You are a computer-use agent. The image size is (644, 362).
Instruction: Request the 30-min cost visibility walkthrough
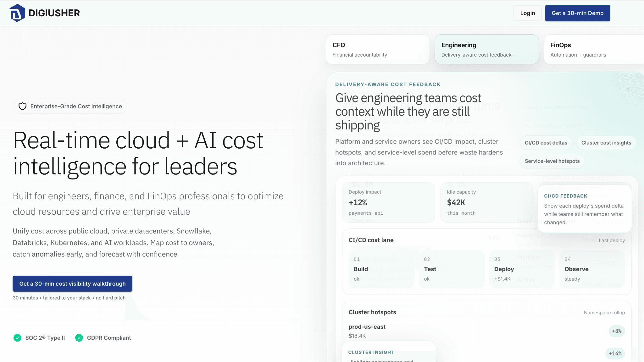coord(72,284)
